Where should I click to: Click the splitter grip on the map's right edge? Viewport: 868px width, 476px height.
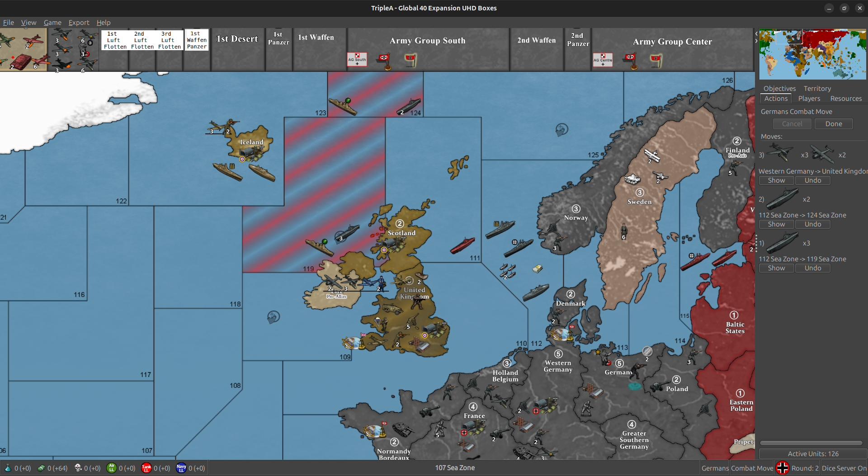point(755,243)
